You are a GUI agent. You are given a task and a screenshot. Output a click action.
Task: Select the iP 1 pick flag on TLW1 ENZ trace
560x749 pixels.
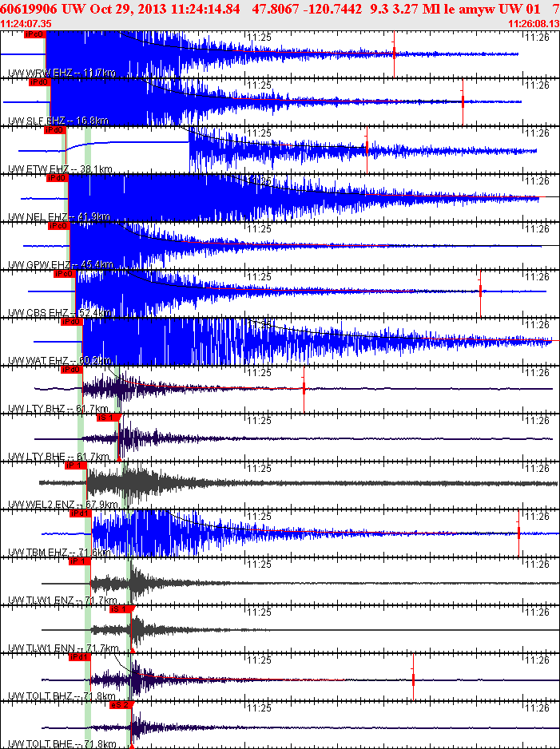[80, 561]
